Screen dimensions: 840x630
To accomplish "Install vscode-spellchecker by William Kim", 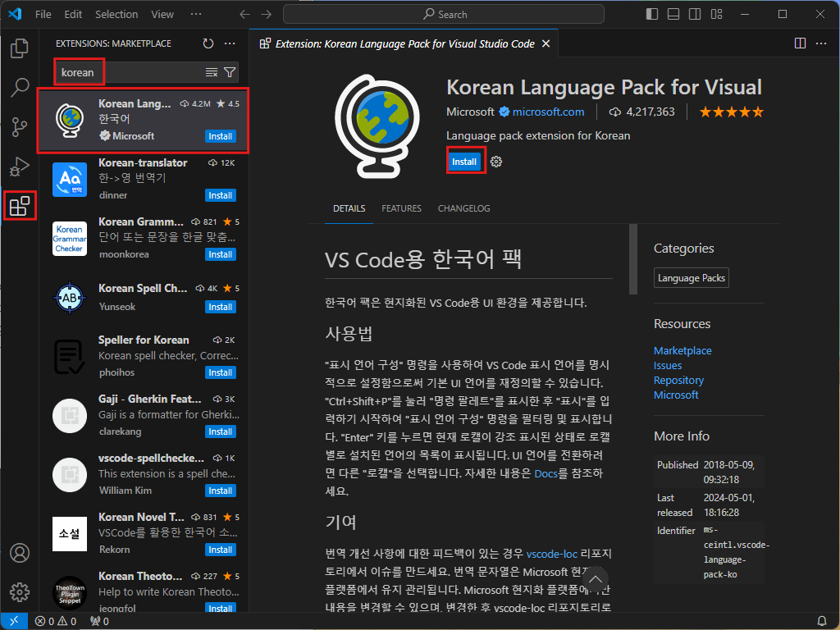I will click(x=220, y=491).
